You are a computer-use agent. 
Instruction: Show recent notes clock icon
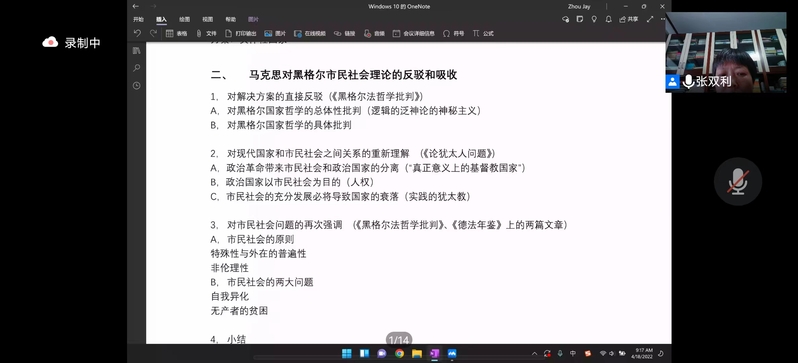click(136, 86)
